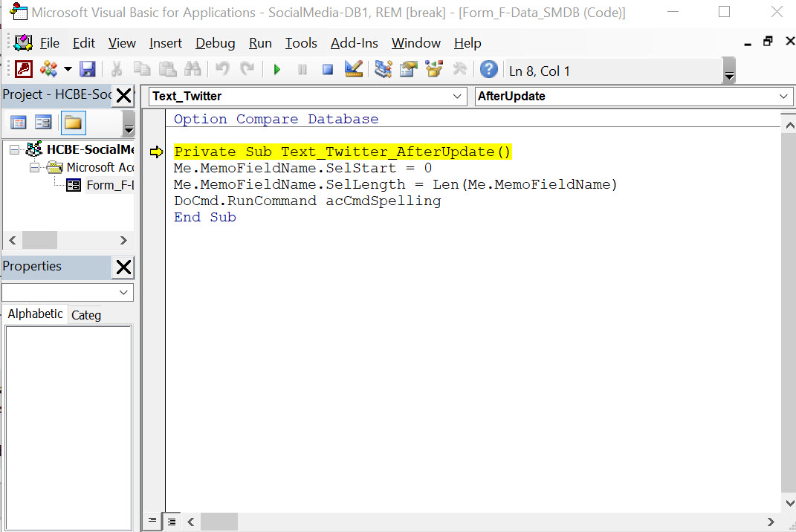Select the Microsoft Access Class Objects folder
Viewport: 796px width, 532px height.
100,167
